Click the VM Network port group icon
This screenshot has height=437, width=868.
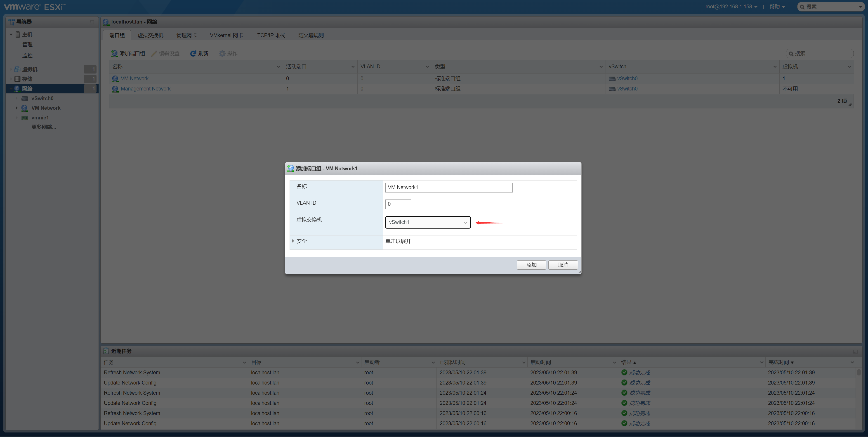pos(115,78)
